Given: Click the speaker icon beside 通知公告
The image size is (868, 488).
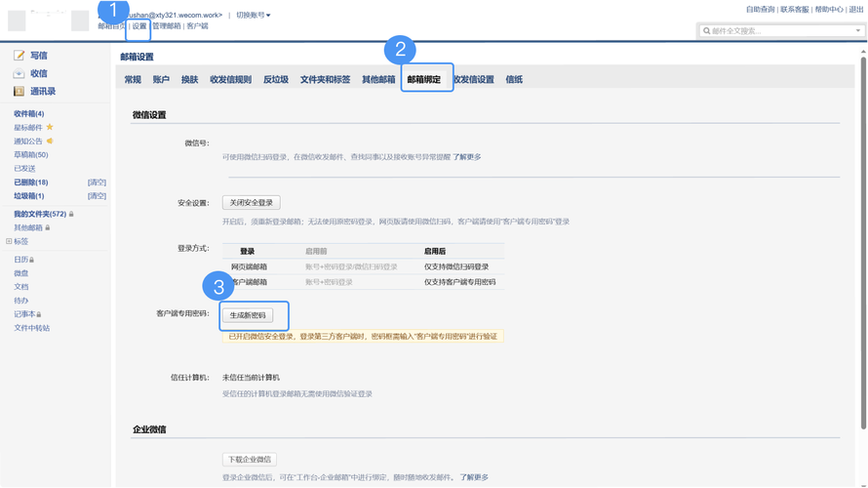Looking at the screenshot, I should pos(50,141).
